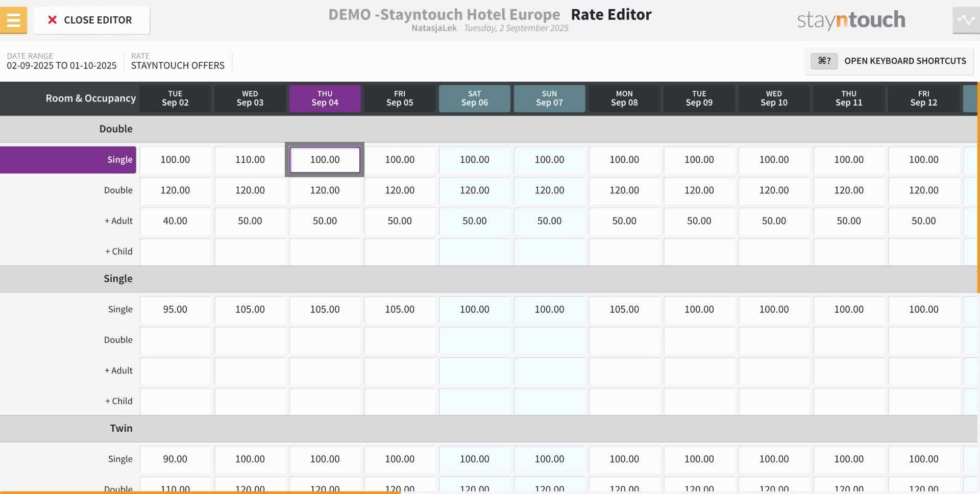Click empty +Adult cell in Single room Sep 12
Image resolution: width=980 pixels, height=494 pixels.
[x=924, y=370]
